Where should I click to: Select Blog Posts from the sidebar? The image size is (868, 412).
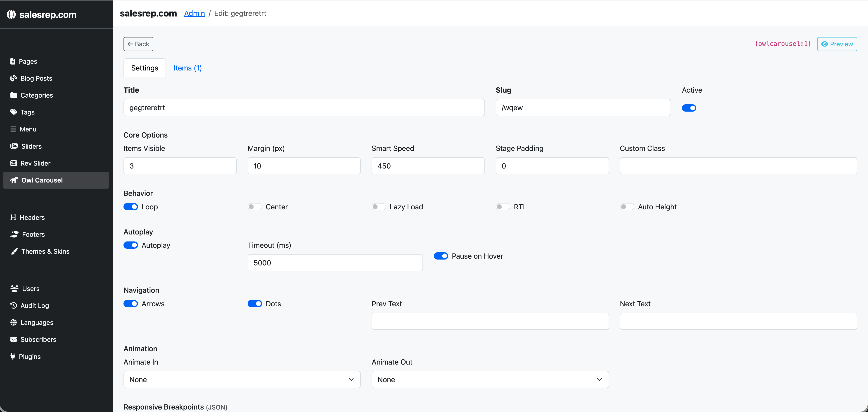pyautogui.click(x=36, y=78)
